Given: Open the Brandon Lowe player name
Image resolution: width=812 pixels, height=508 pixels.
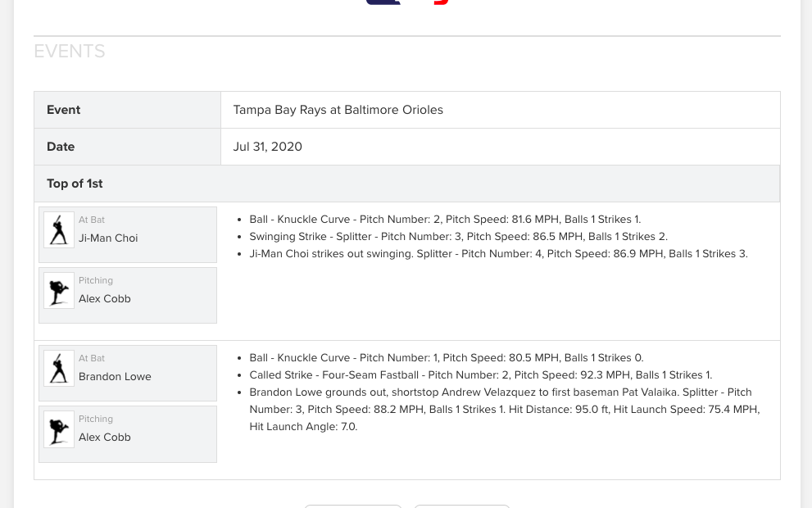Looking at the screenshot, I should tap(115, 377).
